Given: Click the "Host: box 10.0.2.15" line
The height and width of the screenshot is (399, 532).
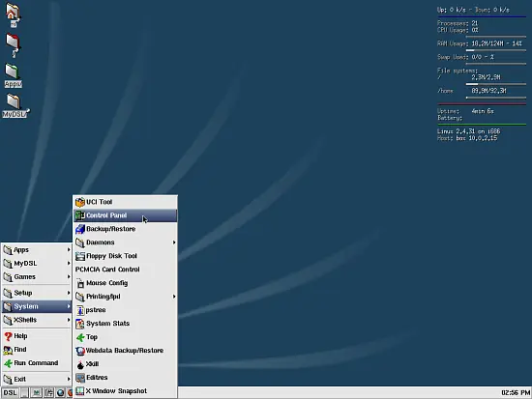Looking at the screenshot, I should pyautogui.click(x=467, y=138).
